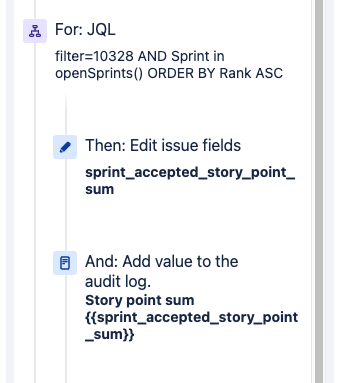Screen dimensions: 363x383
Task: Click the '_sum}}' trailing log text
Action: coord(110,334)
